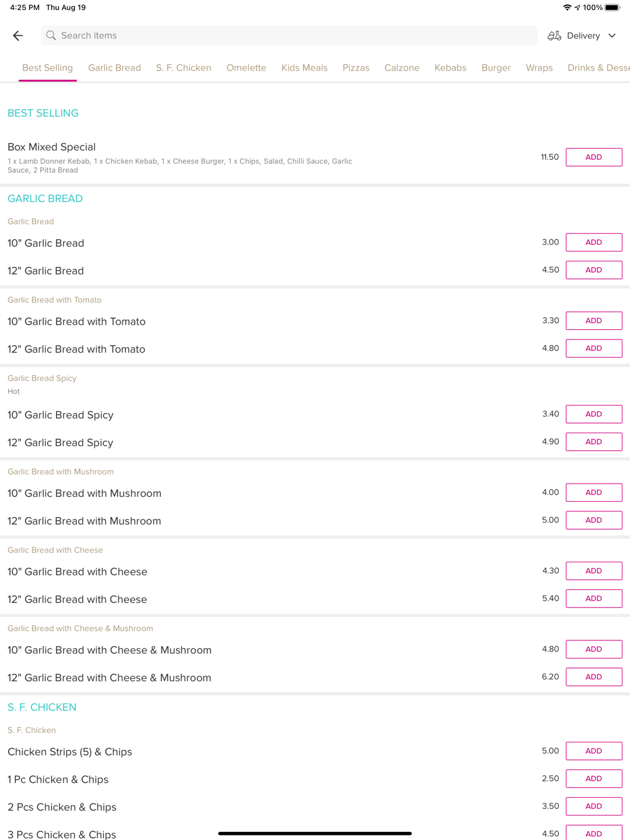Add 12" Garlic Bread with Tomato
630x840 pixels.
click(593, 348)
